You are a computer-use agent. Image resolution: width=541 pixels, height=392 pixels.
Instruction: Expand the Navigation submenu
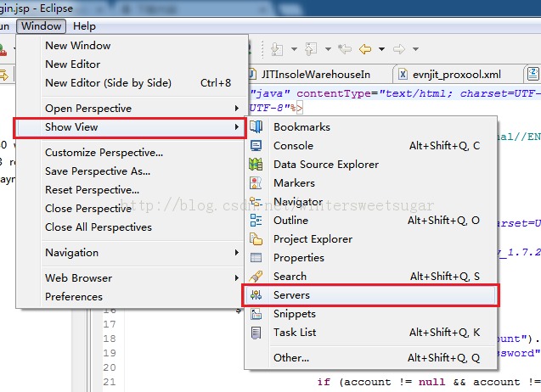(x=141, y=253)
